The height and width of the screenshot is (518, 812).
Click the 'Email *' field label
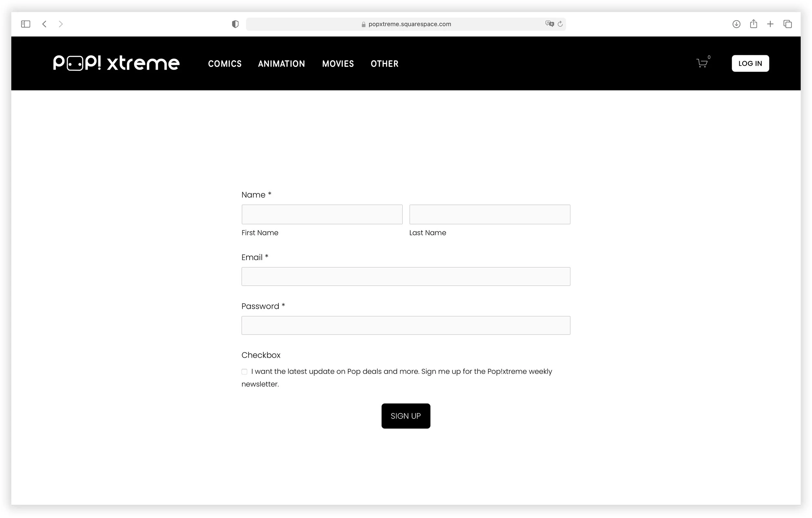pyautogui.click(x=255, y=257)
